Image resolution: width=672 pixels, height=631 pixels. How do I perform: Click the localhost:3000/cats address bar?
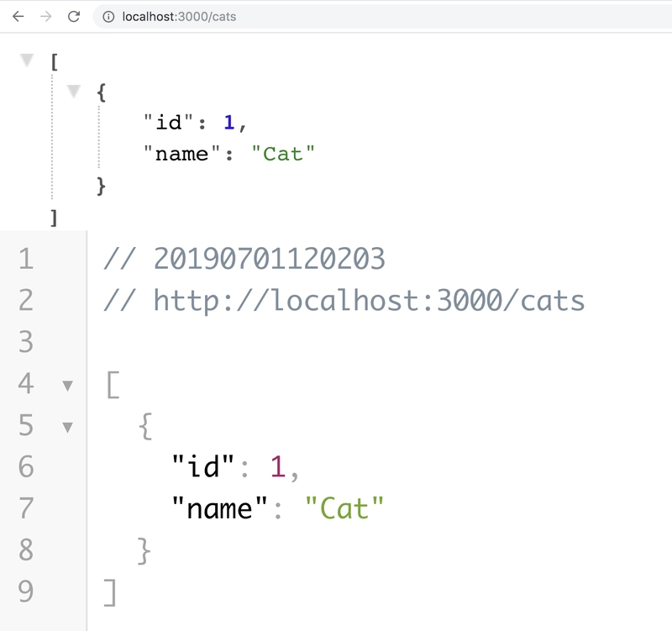[382, 17]
